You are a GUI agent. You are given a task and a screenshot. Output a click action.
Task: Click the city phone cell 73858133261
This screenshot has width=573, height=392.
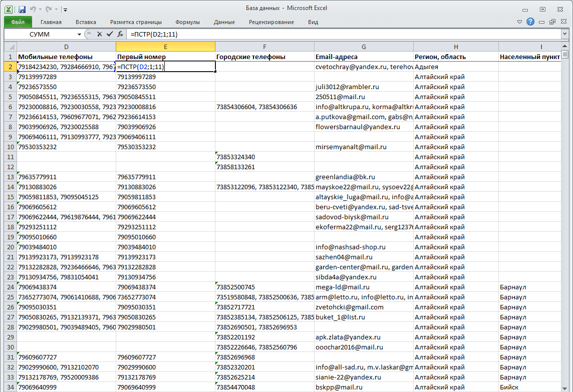[x=264, y=167]
